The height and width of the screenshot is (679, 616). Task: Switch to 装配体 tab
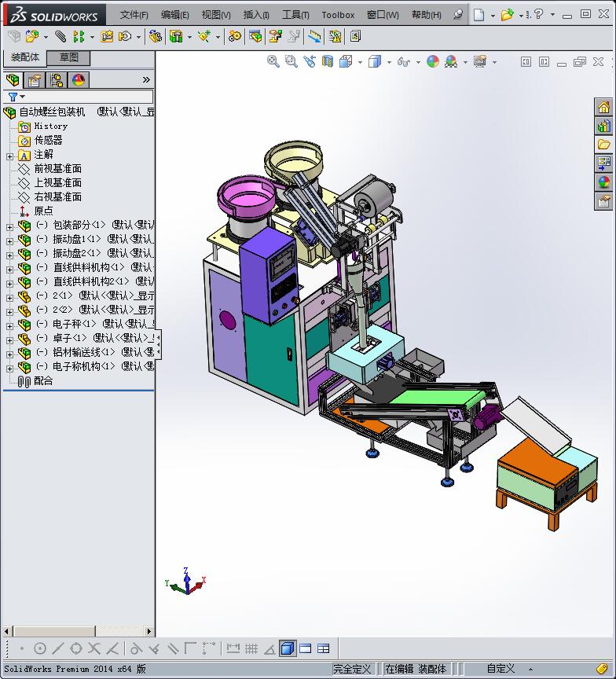tap(24, 57)
